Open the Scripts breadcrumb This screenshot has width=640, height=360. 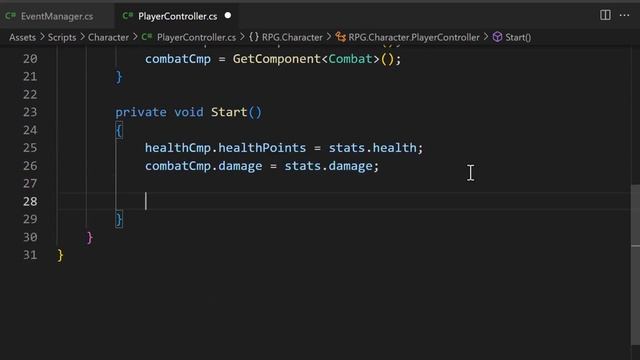pyautogui.click(x=62, y=37)
